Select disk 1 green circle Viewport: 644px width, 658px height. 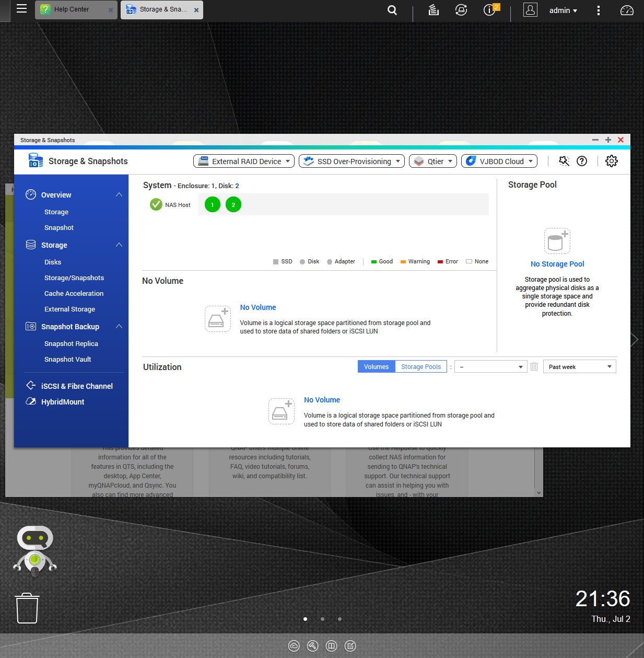pyautogui.click(x=213, y=205)
